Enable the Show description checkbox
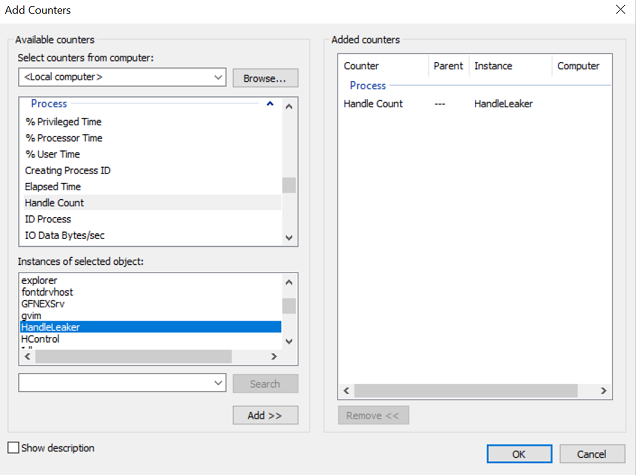The image size is (636, 475). [x=14, y=448]
